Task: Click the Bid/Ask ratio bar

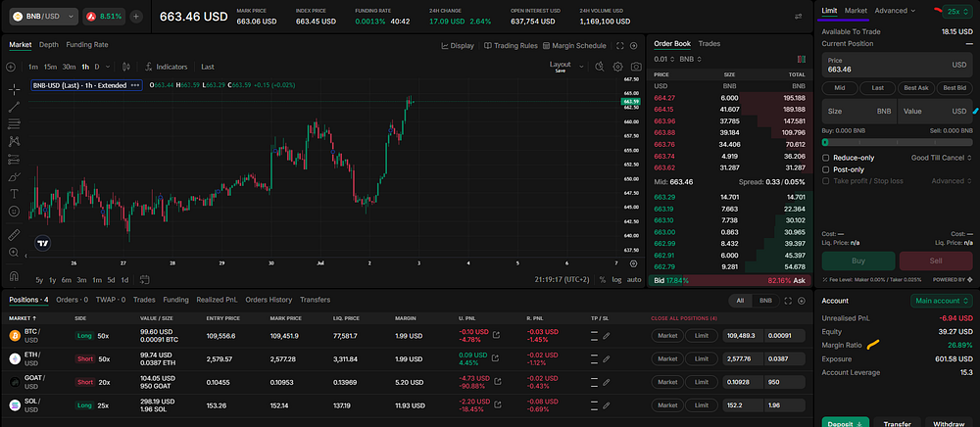Action: (729, 281)
